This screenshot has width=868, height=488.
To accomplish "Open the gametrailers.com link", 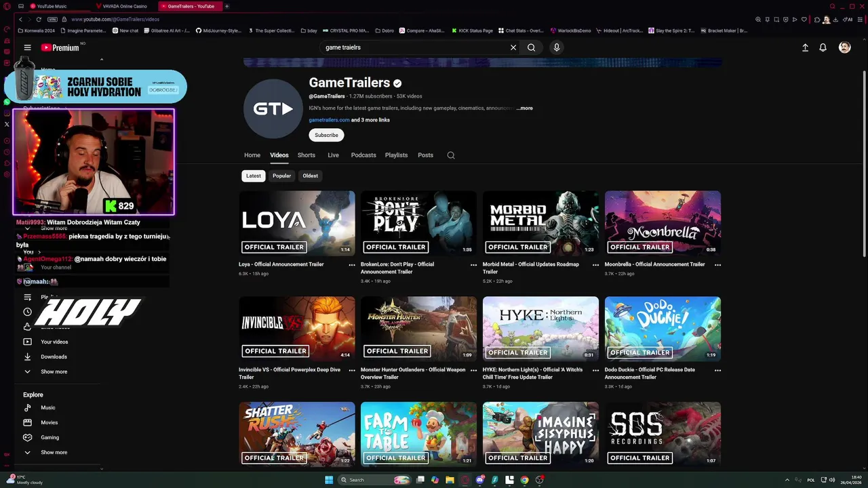I will tap(329, 120).
